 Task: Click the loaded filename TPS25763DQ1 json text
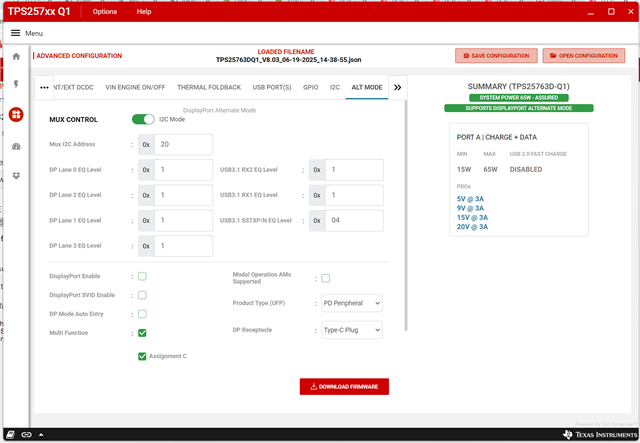[288, 60]
